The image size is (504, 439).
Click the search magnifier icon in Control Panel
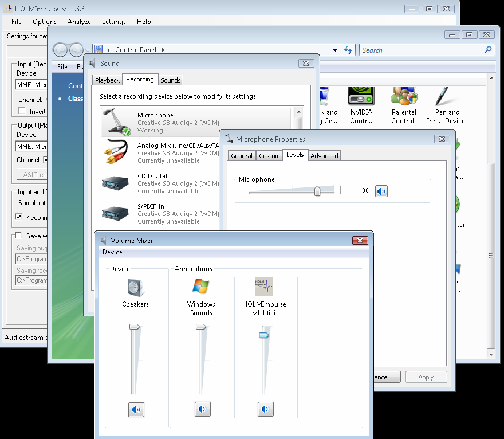pos(488,50)
